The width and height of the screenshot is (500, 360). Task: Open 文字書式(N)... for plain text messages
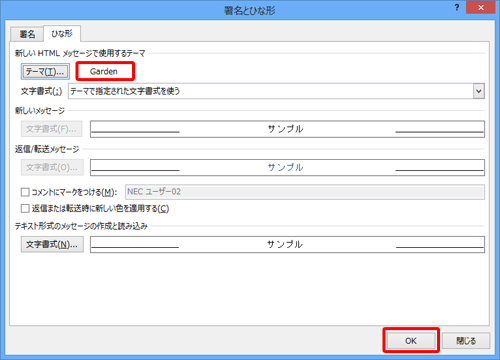52,245
